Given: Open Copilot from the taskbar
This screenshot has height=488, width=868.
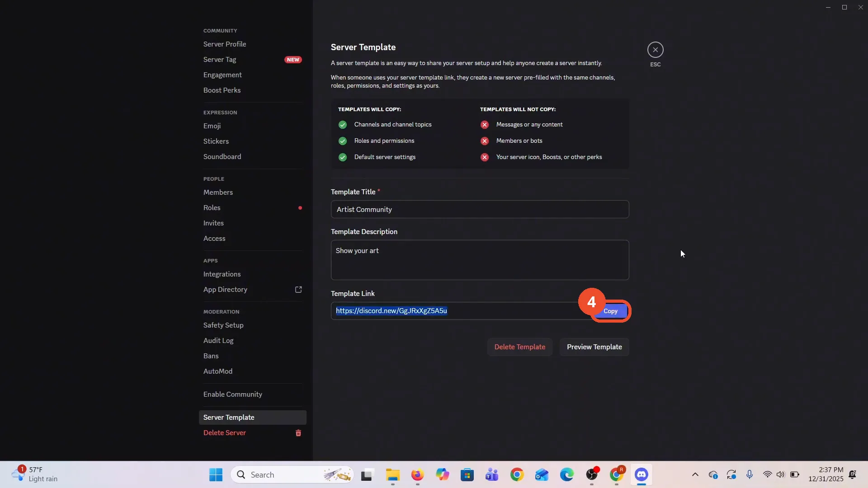Looking at the screenshot, I should click(x=442, y=474).
